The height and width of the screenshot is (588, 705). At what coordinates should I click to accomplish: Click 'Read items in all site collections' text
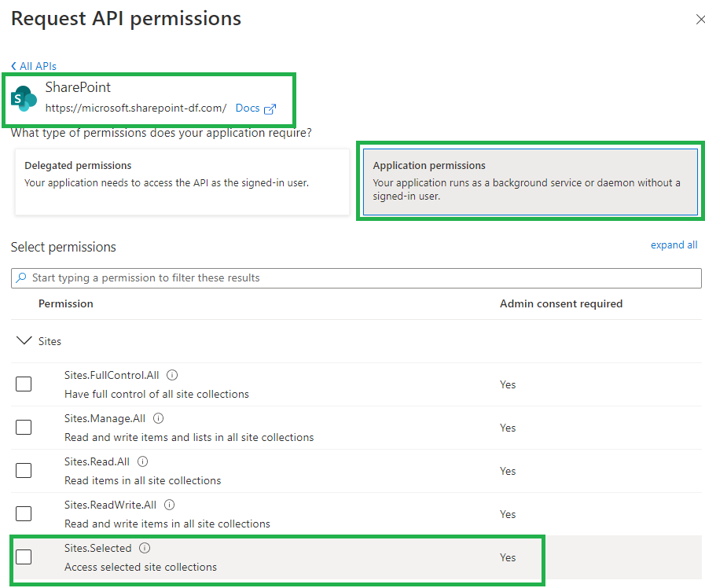142,480
